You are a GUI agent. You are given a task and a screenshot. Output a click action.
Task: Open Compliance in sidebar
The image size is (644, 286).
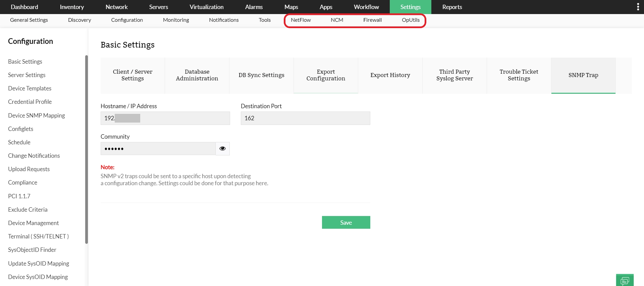23,183
